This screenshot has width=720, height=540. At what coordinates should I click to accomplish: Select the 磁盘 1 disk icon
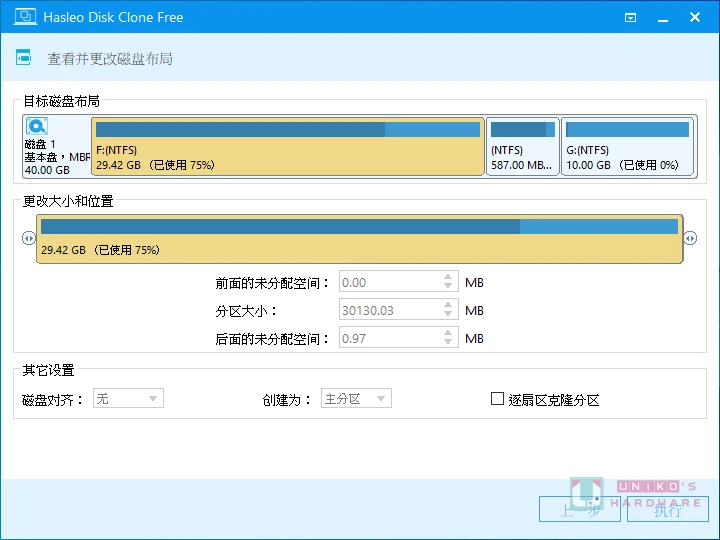(37, 126)
